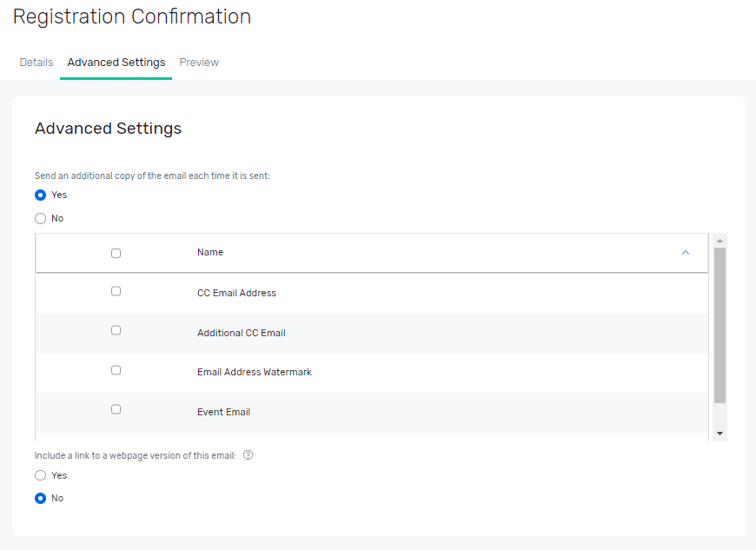Enable the Email Address Watermark checkbox
Image resolution: width=756 pixels, height=550 pixels.
pyautogui.click(x=116, y=371)
